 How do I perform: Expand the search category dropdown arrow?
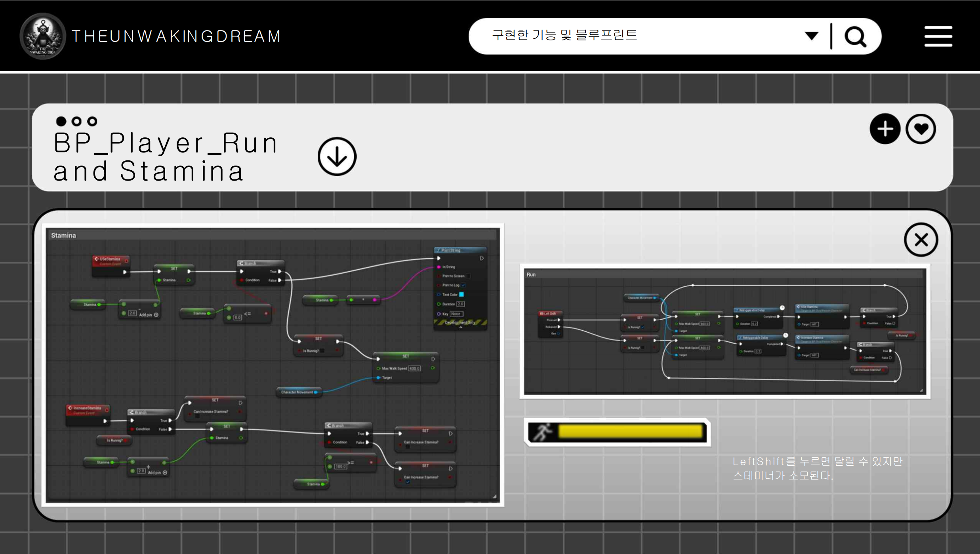click(812, 36)
